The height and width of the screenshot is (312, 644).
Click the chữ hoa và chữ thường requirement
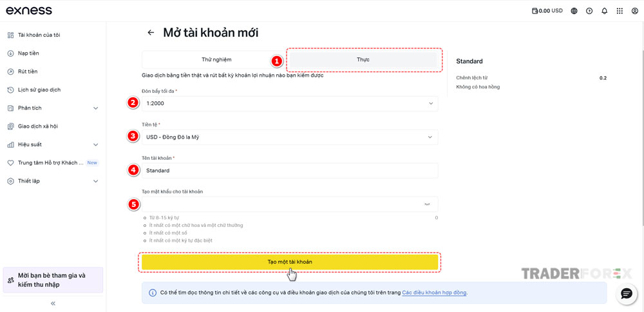[196, 225]
